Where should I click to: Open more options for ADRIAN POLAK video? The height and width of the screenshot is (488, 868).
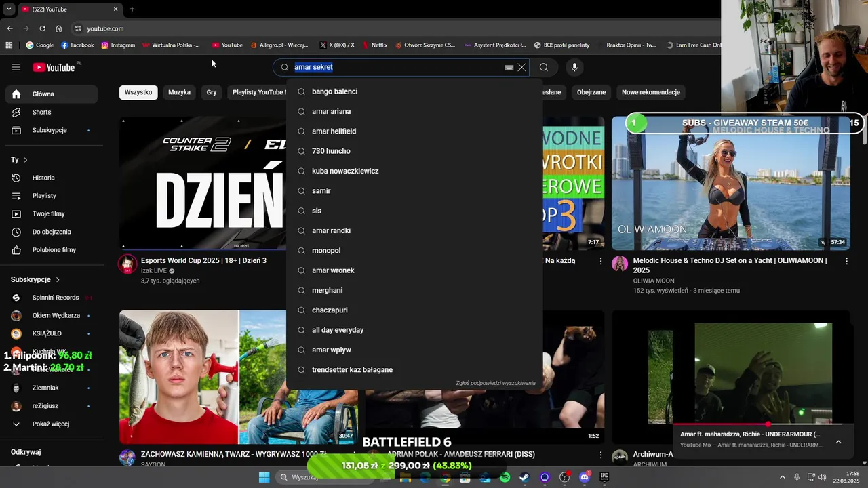pos(600,455)
